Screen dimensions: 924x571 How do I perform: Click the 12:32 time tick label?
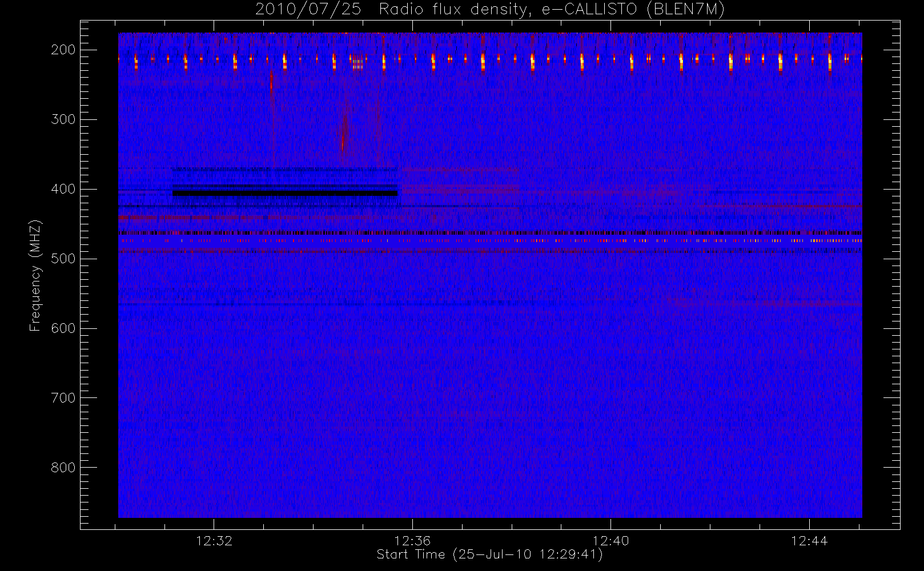[x=214, y=541]
